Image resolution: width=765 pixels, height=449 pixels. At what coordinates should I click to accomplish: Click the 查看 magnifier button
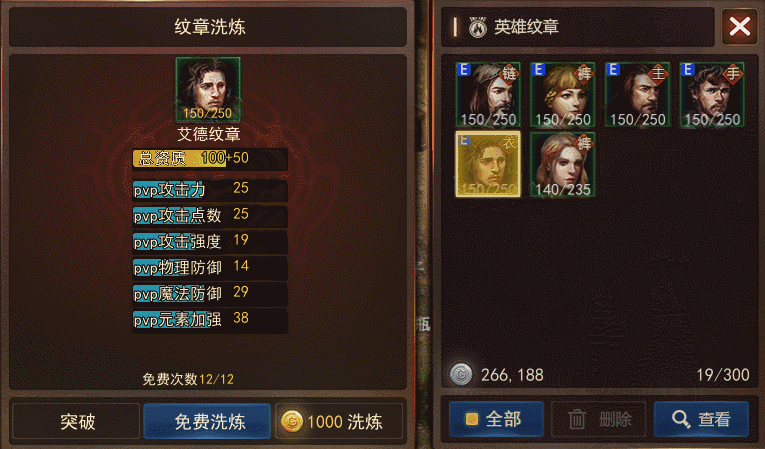point(701,419)
